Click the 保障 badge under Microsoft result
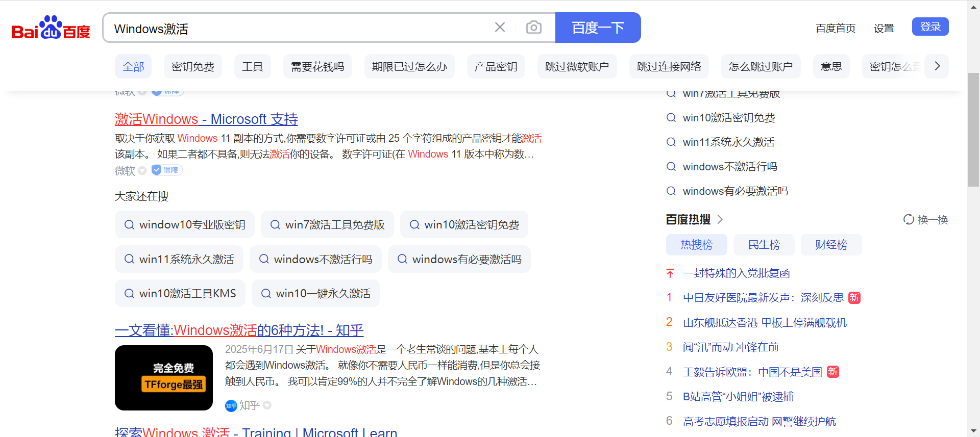 tap(167, 170)
